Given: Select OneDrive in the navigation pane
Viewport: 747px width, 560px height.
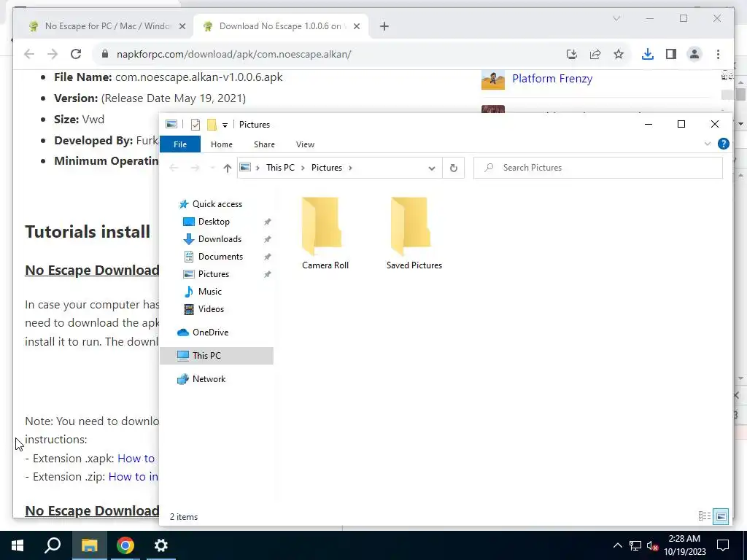Looking at the screenshot, I should pyautogui.click(x=210, y=332).
